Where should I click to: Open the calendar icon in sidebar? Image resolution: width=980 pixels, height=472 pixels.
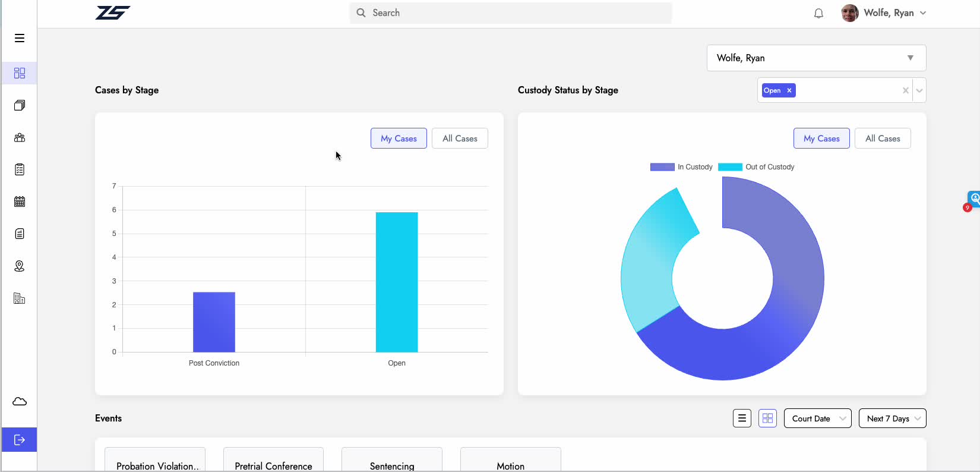point(20,202)
